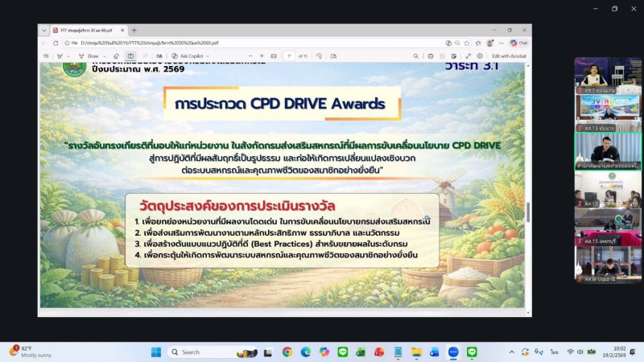This screenshot has height=362, width=644.
Task: Open Edit with Acrobat
Action: [510, 56]
